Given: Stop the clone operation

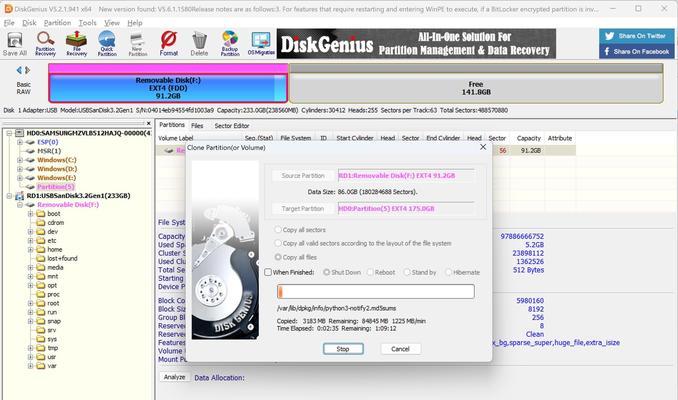Looking at the screenshot, I should coord(343,349).
